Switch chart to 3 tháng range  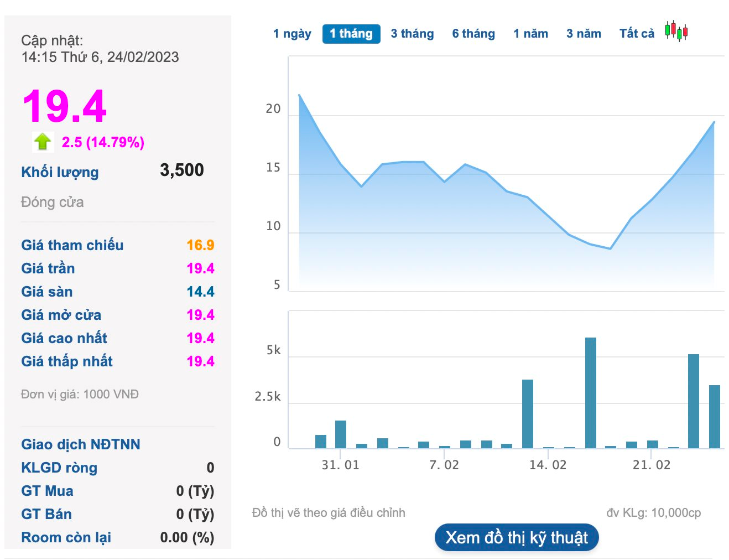point(412,34)
